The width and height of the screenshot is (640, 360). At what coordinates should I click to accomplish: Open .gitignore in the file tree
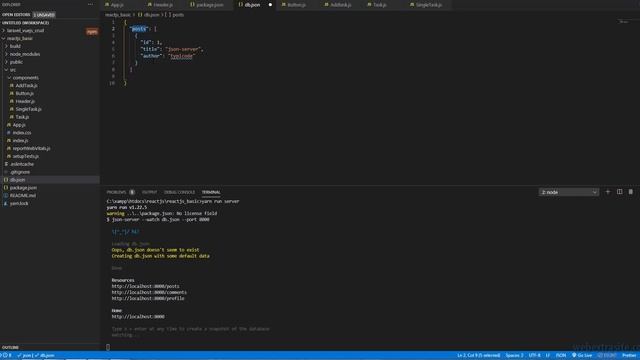tap(20, 172)
